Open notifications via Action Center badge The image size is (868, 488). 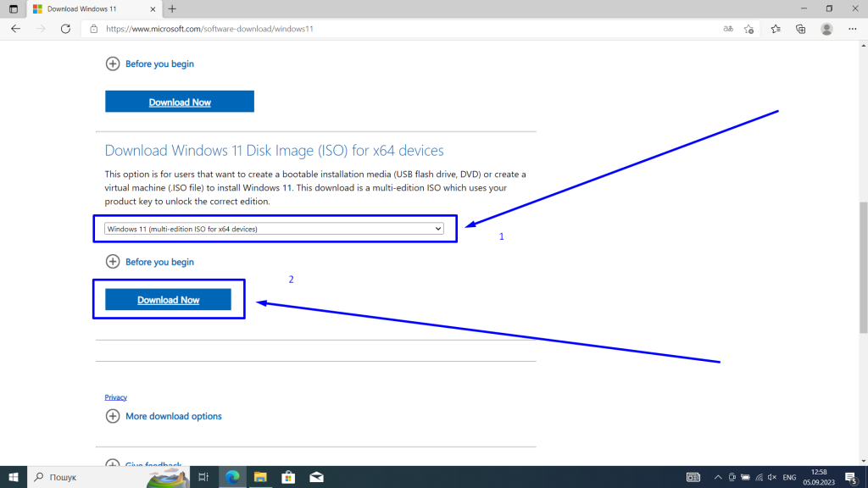pos(850,477)
